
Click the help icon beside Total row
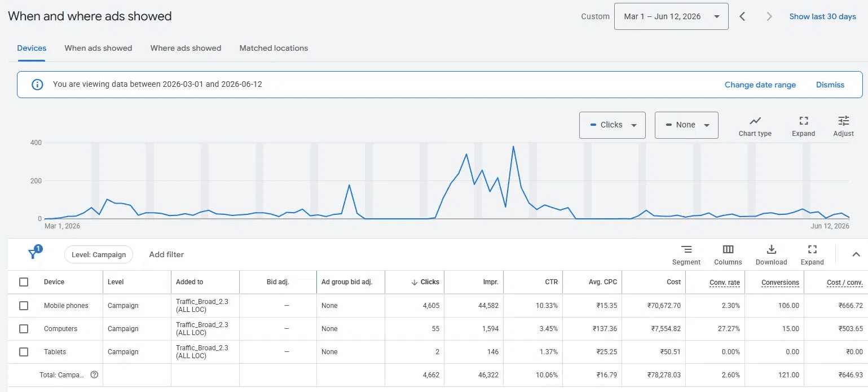click(x=94, y=375)
